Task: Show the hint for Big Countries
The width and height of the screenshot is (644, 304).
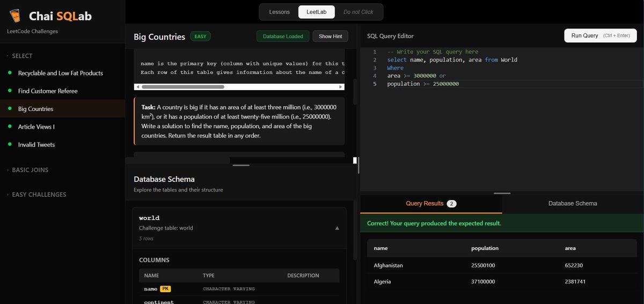Action: (x=330, y=36)
